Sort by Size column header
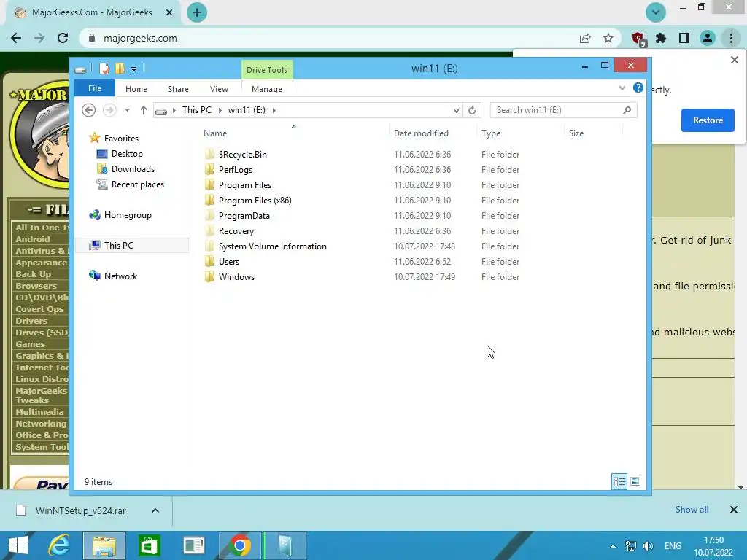 [576, 133]
